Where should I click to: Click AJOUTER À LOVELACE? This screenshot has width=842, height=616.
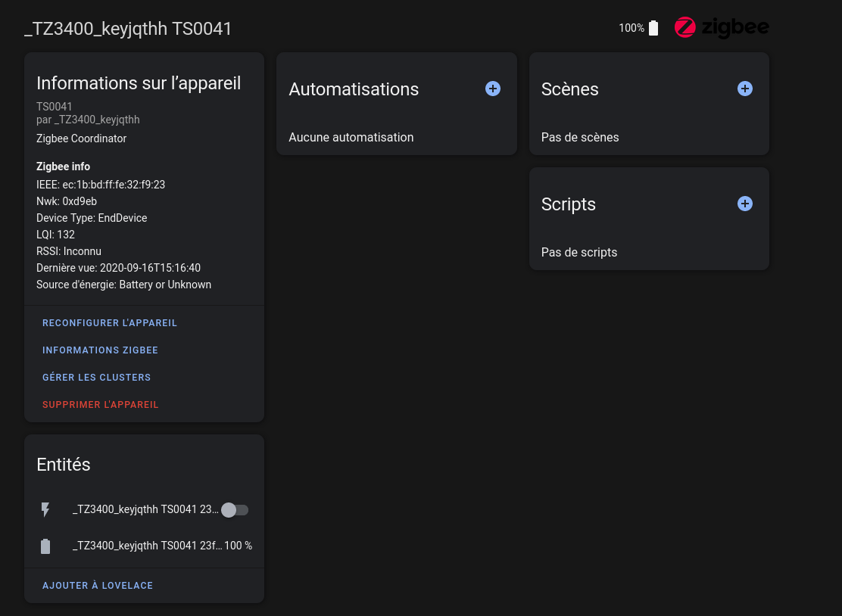tap(98, 585)
